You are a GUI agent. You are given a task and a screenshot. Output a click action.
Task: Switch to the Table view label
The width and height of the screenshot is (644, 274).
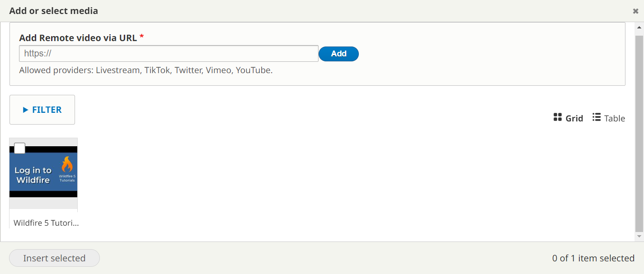[614, 118]
